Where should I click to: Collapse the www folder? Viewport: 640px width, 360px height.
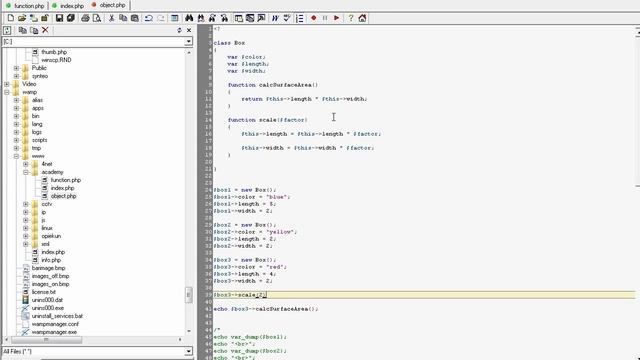tap(16, 156)
